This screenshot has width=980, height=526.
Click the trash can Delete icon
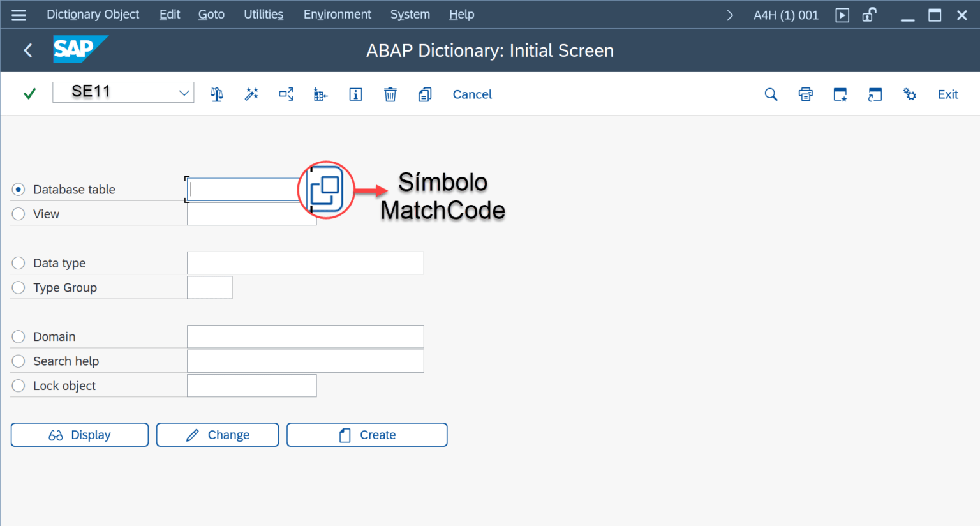click(390, 94)
